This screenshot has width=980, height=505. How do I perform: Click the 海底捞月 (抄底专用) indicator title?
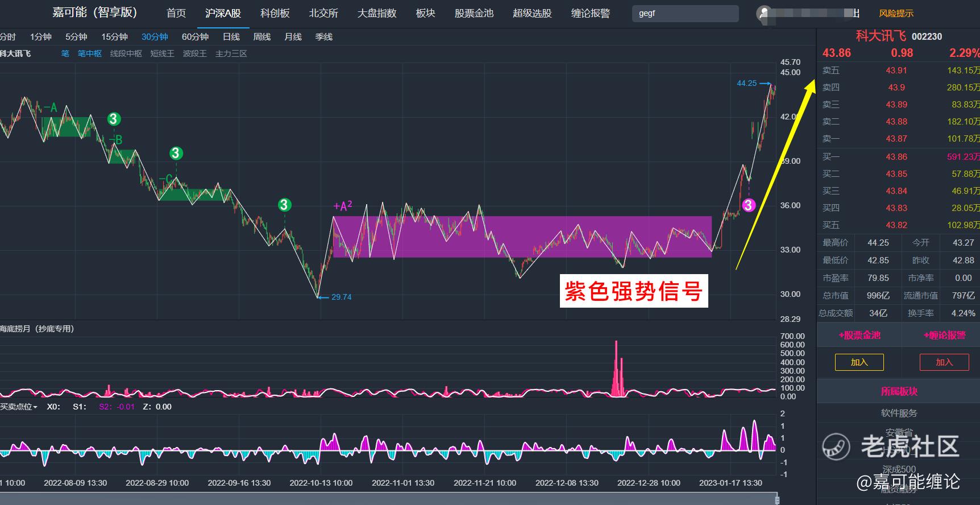point(38,329)
